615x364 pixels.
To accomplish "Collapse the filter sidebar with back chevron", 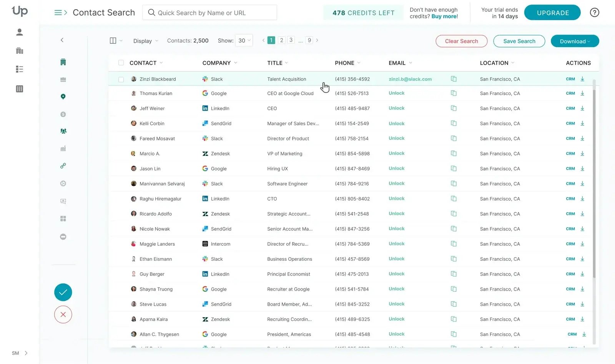I will click(62, 40).
